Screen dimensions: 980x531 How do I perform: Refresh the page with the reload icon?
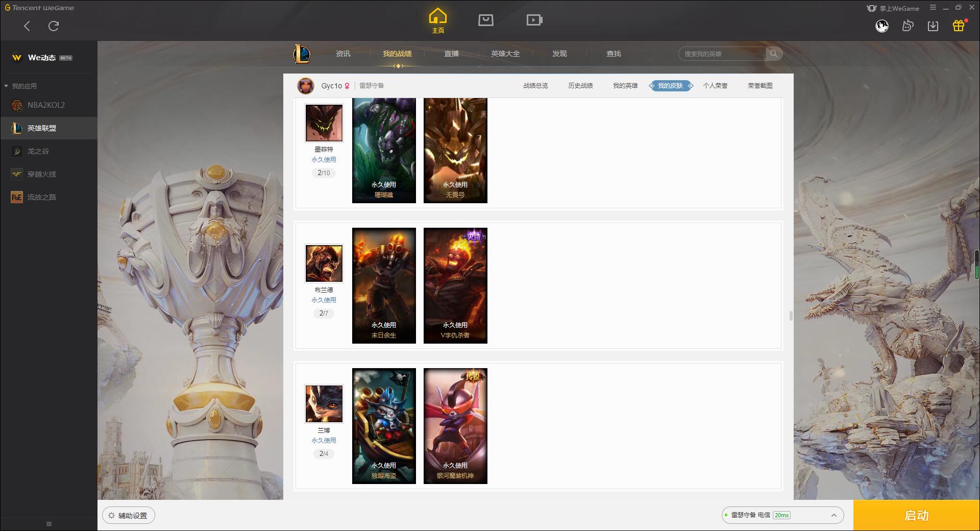coord(54,26)
